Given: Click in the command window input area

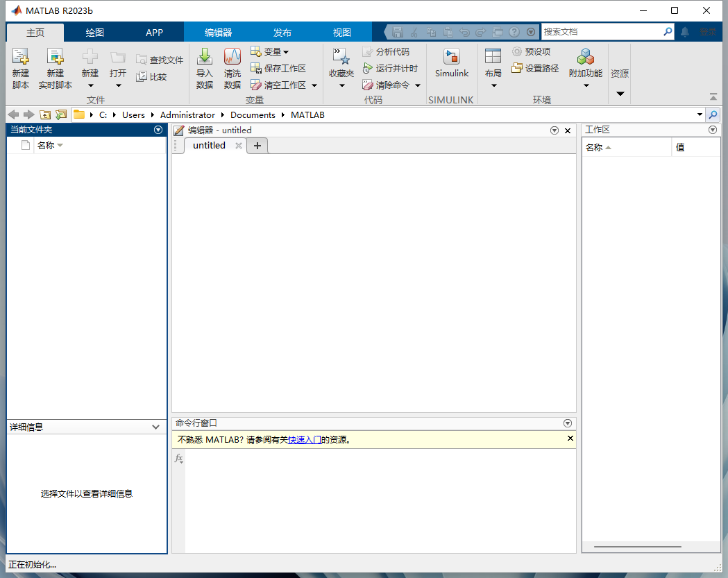Looking at the screenshot, I should tap(380, 500).
